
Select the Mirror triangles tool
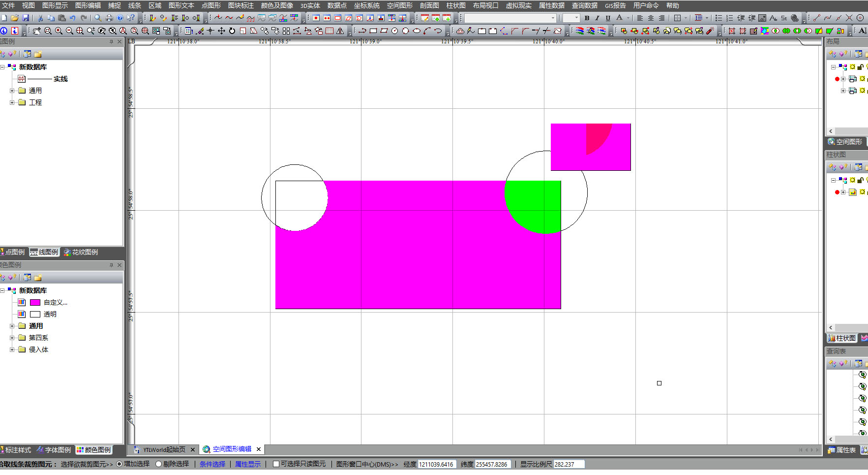tap(340, 31)
